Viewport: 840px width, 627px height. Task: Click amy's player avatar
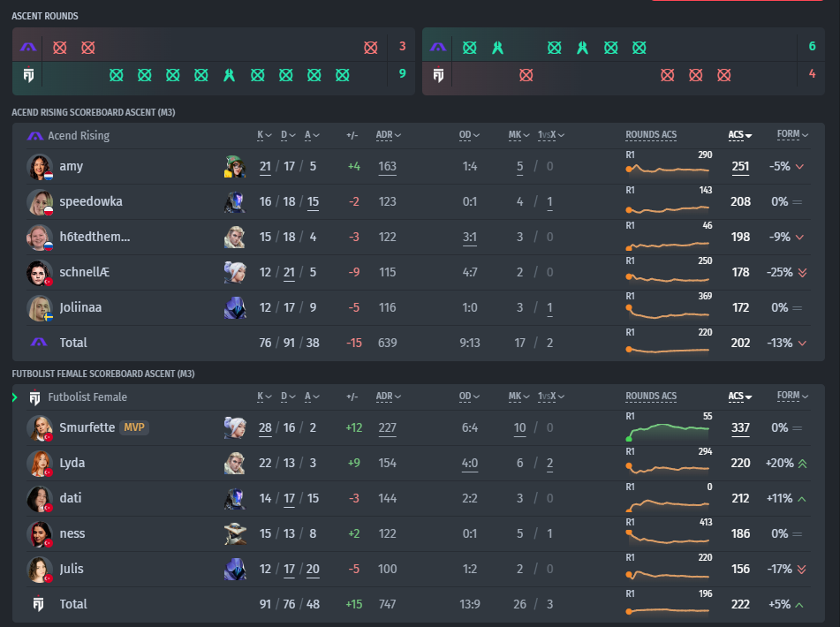tap(40, 167)
